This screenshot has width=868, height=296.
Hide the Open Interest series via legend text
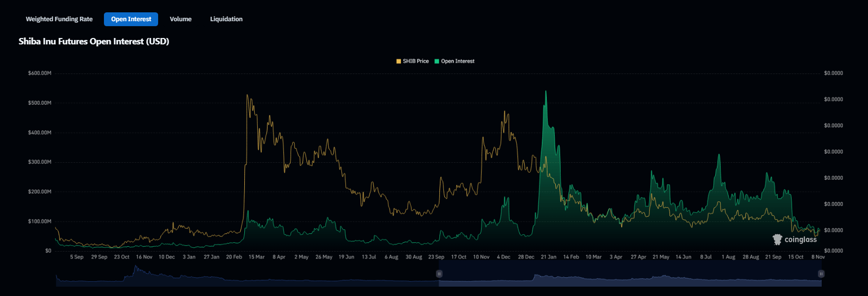[458, 61]
